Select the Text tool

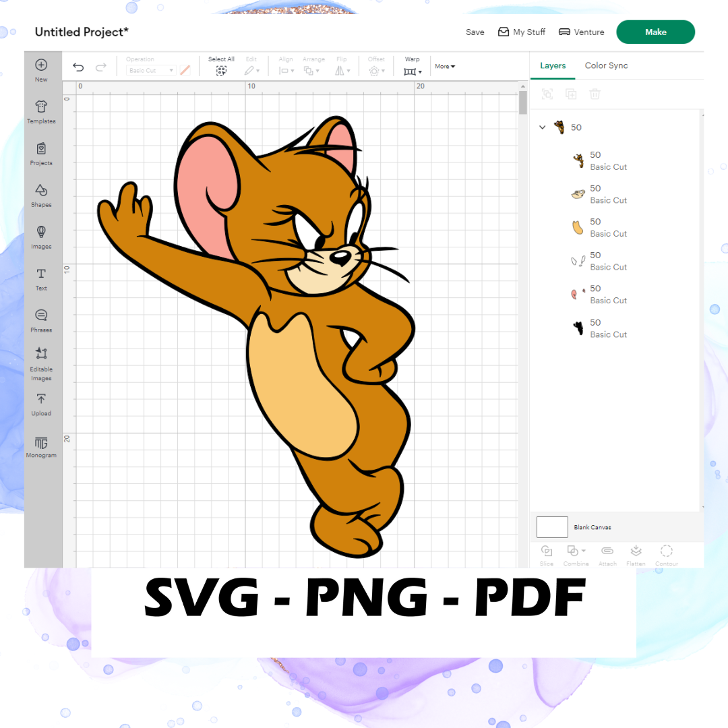tap(41, 279)
